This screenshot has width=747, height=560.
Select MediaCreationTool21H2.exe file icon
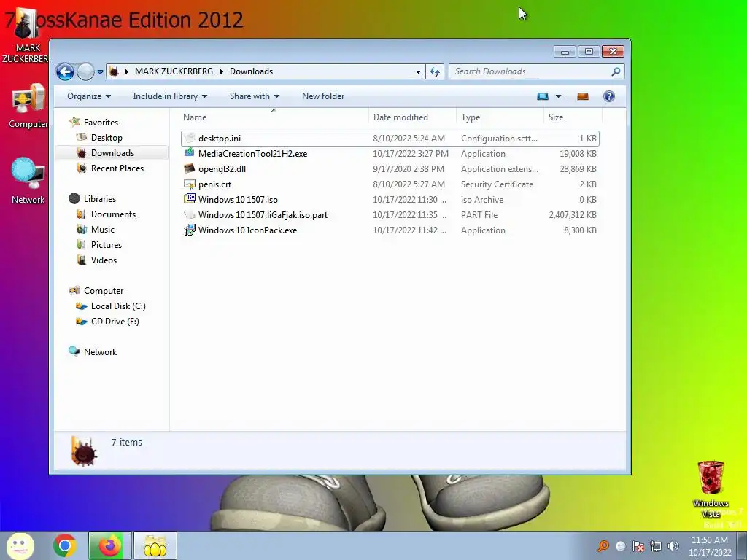[x=190, y=153]
